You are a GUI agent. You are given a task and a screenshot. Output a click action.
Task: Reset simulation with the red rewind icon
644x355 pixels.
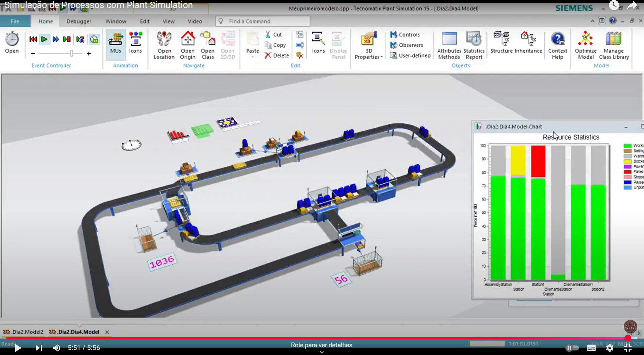click(33, 39)
